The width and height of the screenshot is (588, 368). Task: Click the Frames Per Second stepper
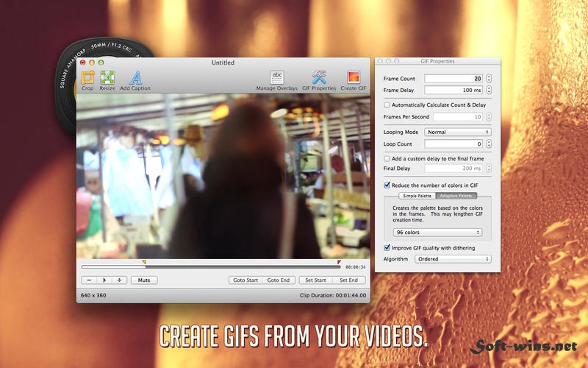[489, 117]
